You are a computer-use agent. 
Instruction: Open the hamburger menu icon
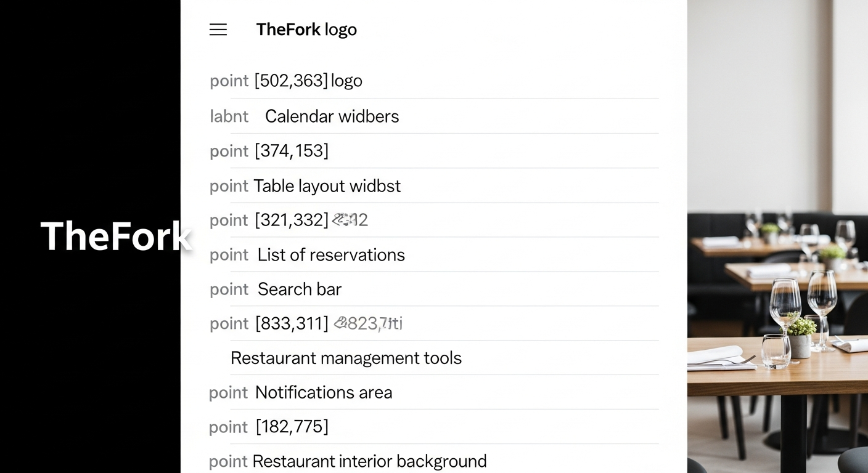[x=218, y=30]
